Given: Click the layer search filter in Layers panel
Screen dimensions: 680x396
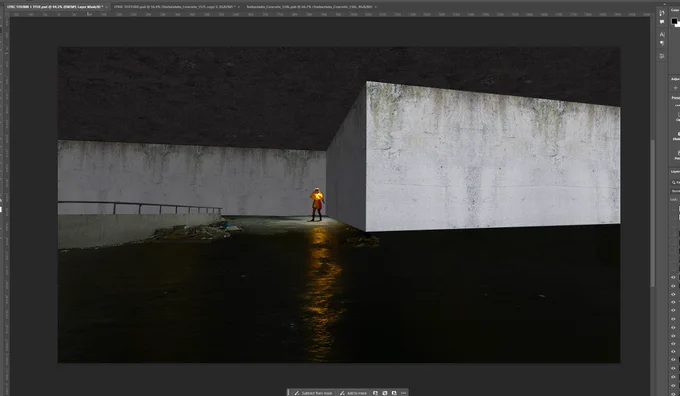Looking at the screenshot, I should coord(675,183).
